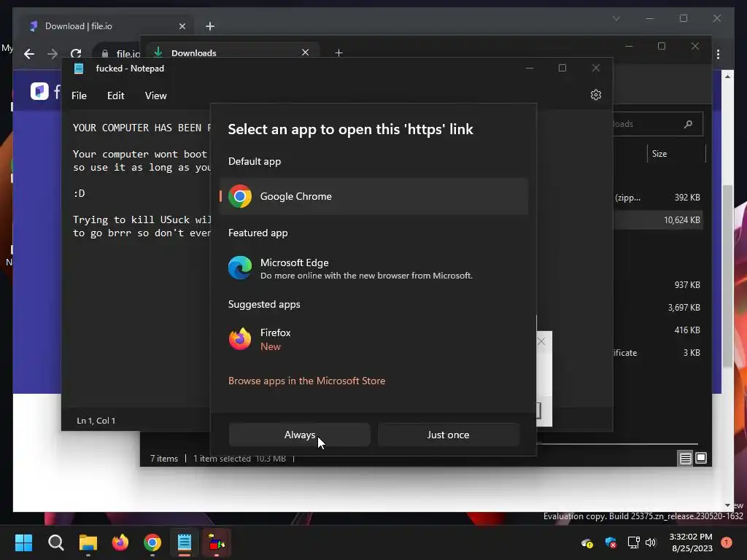Switch File Explorer to details view
The height and width of the screenshot is (560, 747).
coord(685,458)
